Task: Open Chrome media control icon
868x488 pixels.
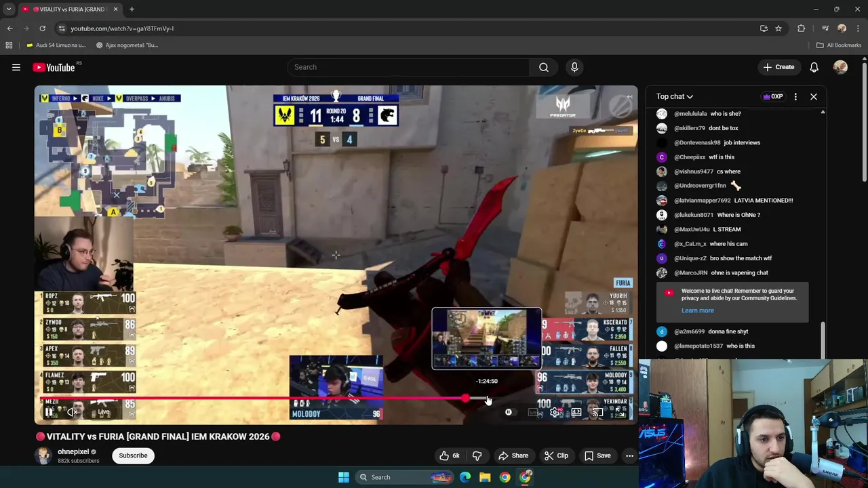Action: pos(825,28)
